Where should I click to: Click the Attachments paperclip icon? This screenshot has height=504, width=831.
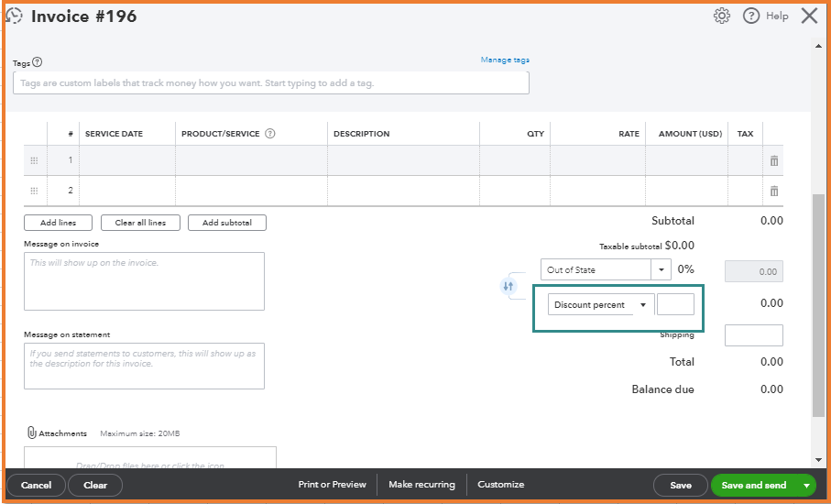(31, 433)
